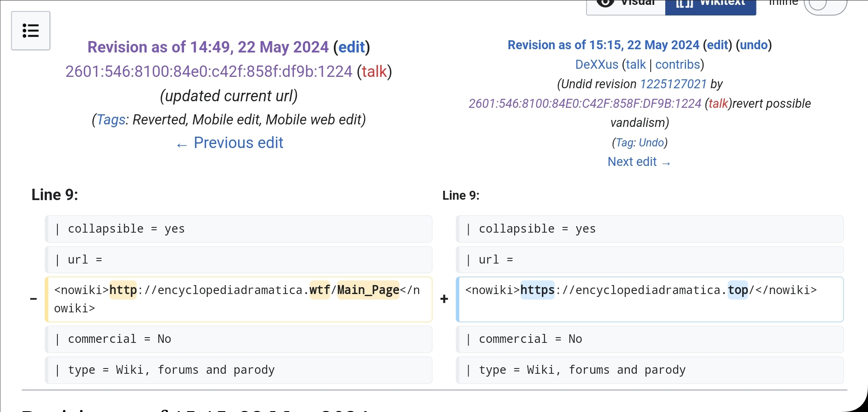
Task: Open talk page of the IP editor on left
Action: pos(374,72)
